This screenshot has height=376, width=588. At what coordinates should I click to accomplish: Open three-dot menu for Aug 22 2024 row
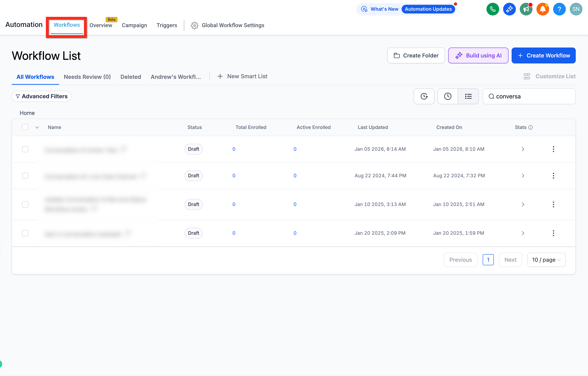[x=553, y=176]
